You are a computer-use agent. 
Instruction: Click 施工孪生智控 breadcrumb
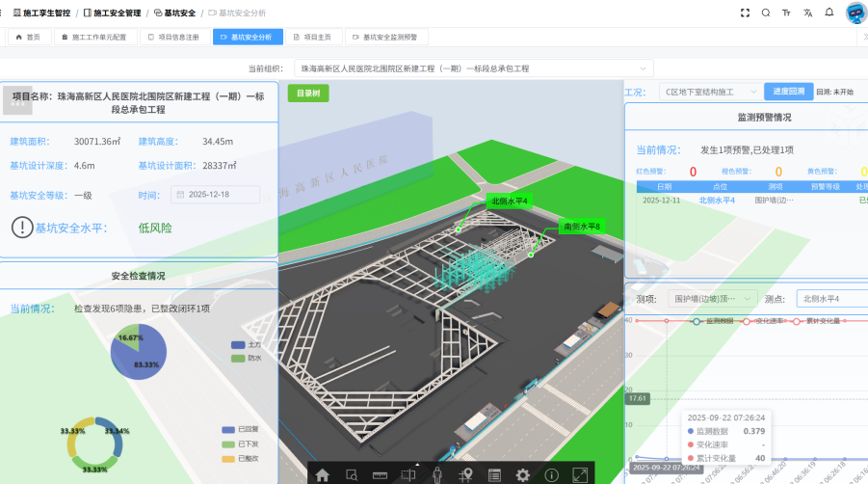click(x=42, y=13)
